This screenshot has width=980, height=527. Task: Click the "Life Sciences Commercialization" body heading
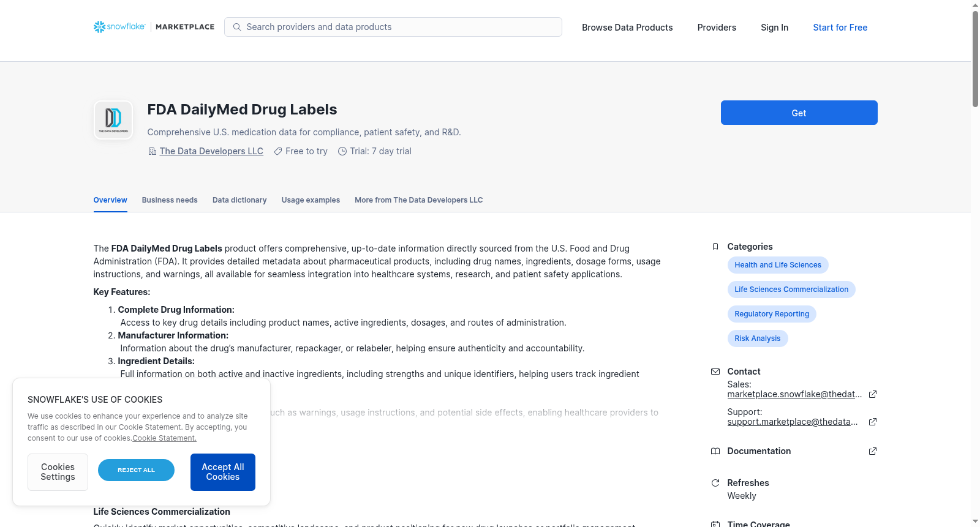162,512
